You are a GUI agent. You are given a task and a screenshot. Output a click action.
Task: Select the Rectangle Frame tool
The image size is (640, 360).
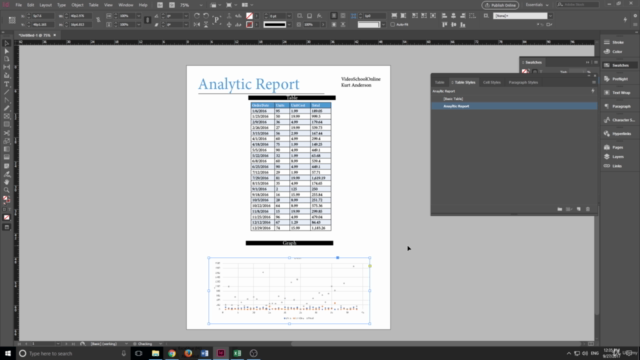tap(7, 117)
